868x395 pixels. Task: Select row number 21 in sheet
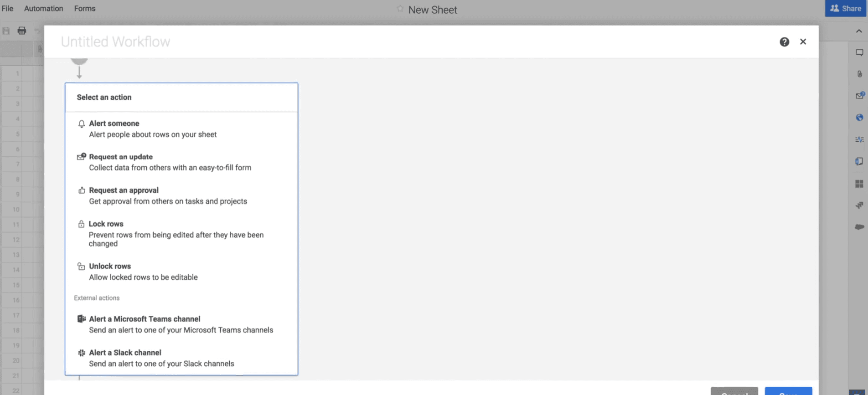16,376
